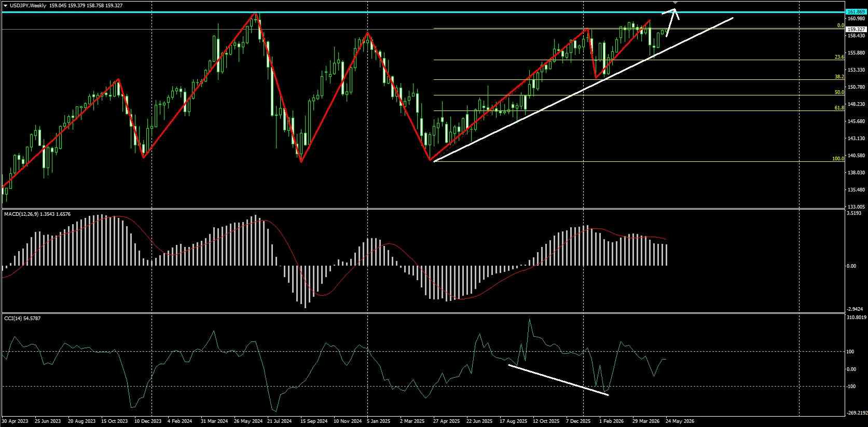Click the 100.0 Fibonacci level label
868x427 pixels.
(838, 159)
